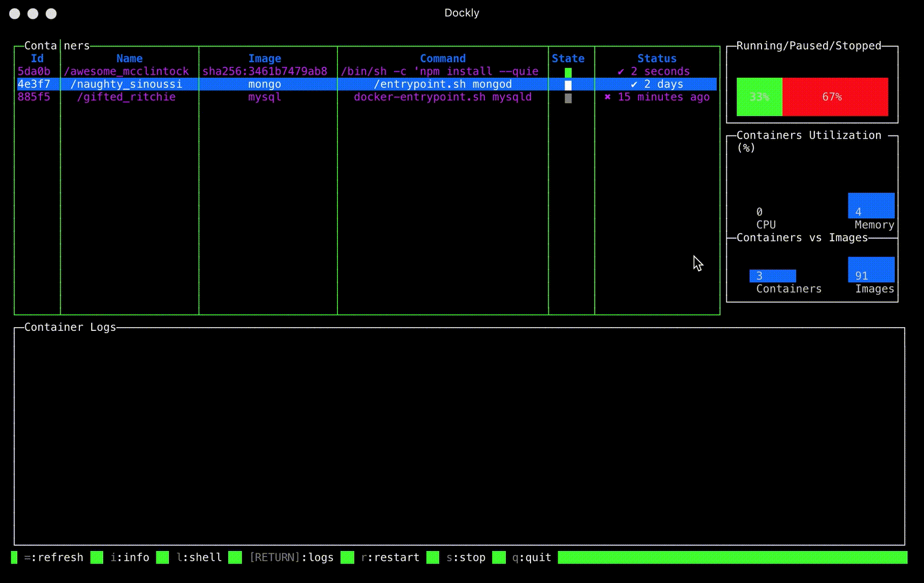
Task: Toggle the state square for awesome_mcclintock
Action: pos(568,71)
